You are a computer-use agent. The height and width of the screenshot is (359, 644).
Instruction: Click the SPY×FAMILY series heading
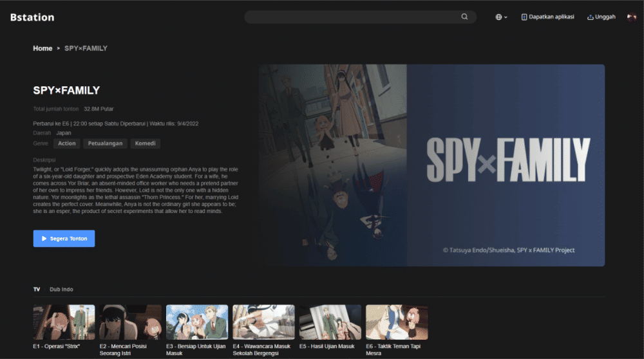(66, 90)
